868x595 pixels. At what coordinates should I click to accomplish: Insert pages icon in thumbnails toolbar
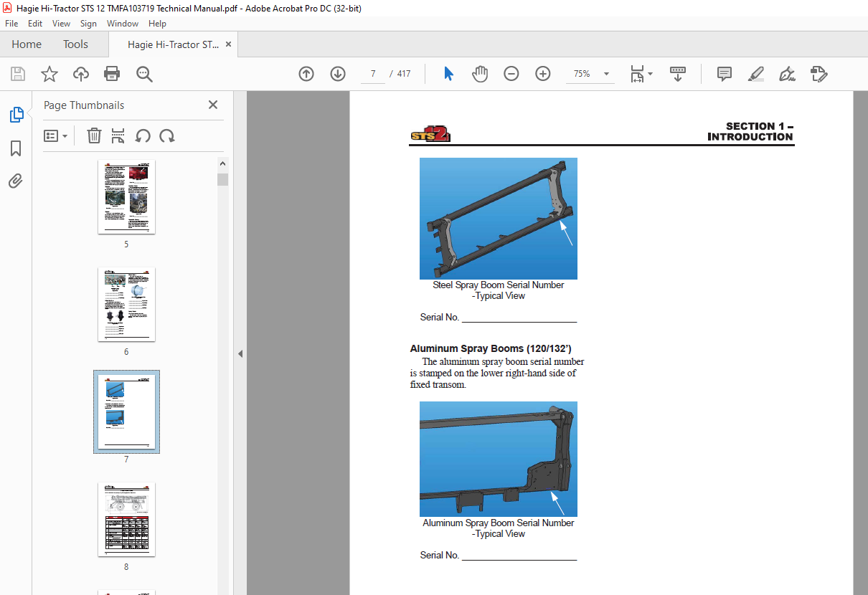(x=118, y=136)
